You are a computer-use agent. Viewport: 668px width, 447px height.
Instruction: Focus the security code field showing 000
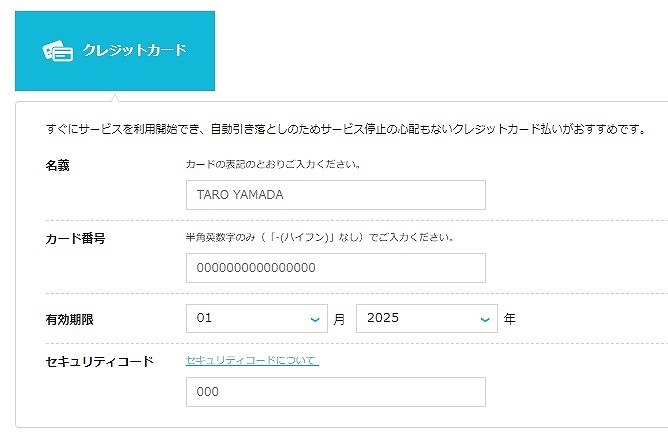click(x=336, y=392)
